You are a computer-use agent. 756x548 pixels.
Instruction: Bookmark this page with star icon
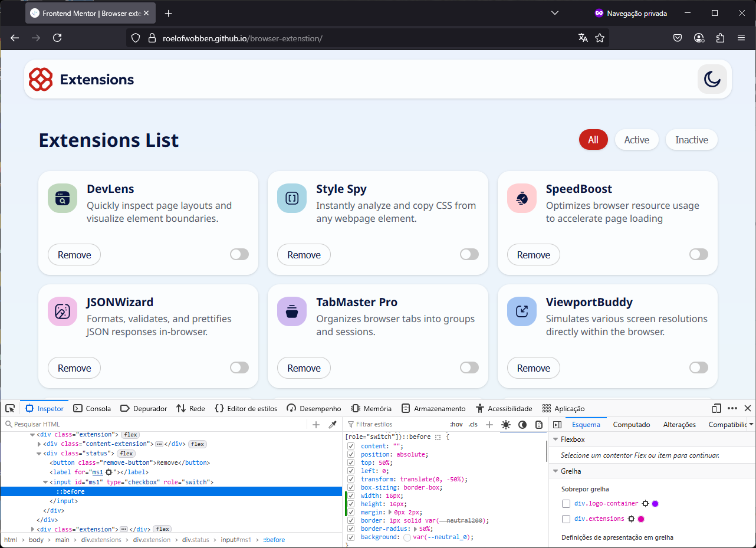[600, 38]
